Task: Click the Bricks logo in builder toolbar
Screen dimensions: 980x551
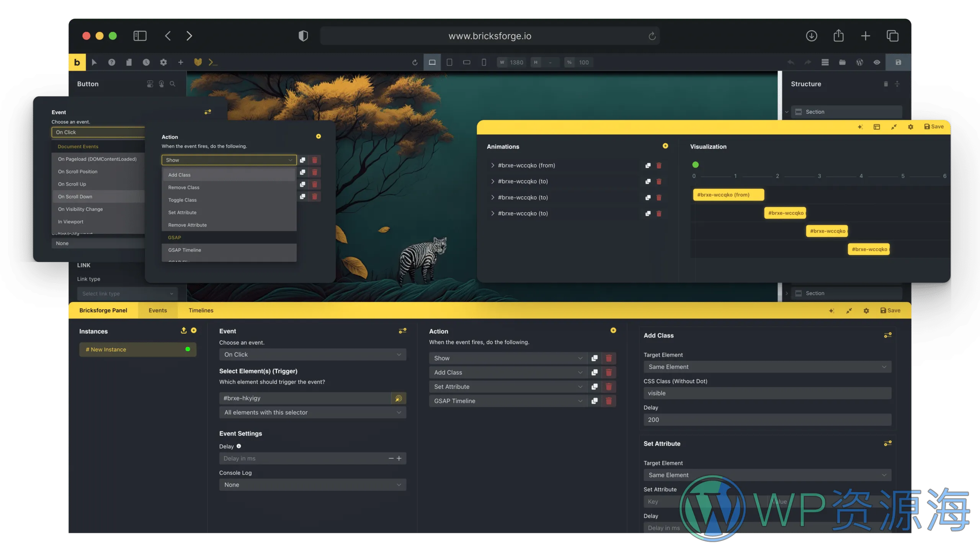Action: click(x=77, y=62)
